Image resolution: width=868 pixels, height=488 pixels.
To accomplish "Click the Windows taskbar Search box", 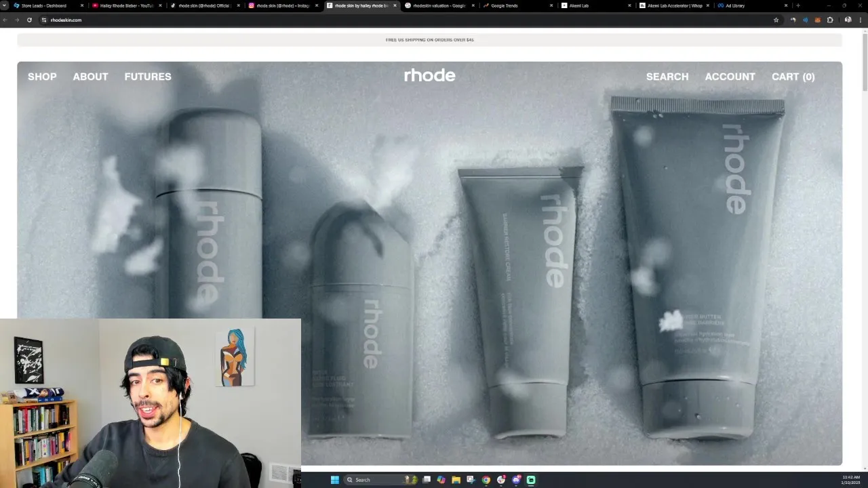I will coord(382,480).
